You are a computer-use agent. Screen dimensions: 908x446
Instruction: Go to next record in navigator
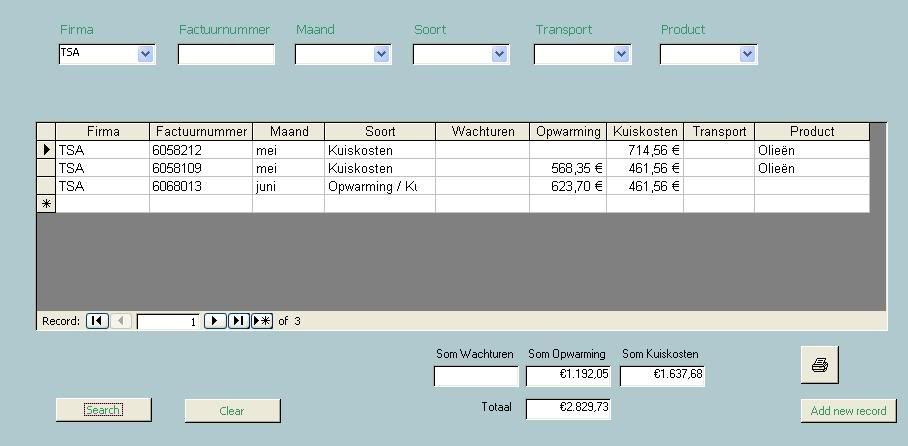[x=215, y=321]
